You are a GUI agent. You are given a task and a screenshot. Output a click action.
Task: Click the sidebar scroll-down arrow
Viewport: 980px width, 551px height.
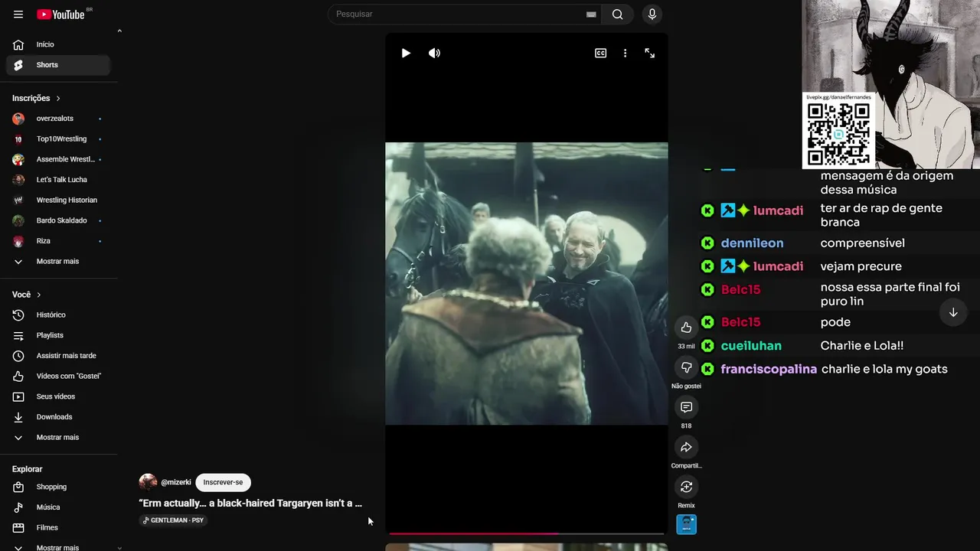(119, 547)
